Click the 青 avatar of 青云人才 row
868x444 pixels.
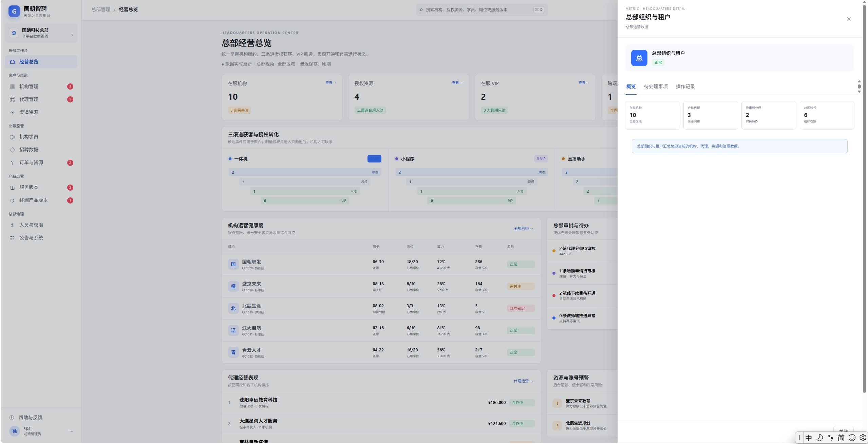pos(233,352)
